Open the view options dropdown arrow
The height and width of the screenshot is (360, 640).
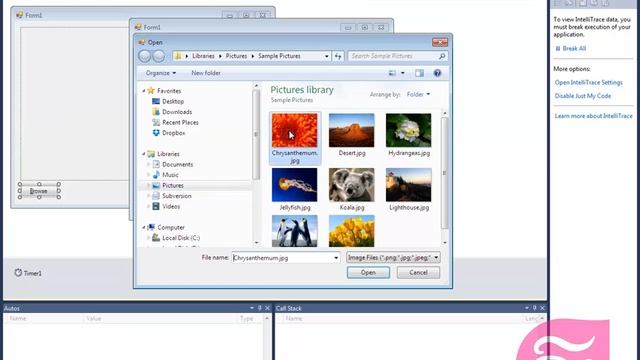[403, 73]
